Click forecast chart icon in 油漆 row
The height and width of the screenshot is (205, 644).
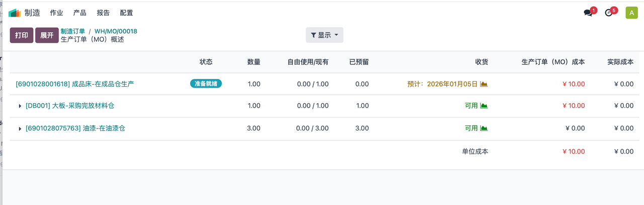tap(484, 128)
